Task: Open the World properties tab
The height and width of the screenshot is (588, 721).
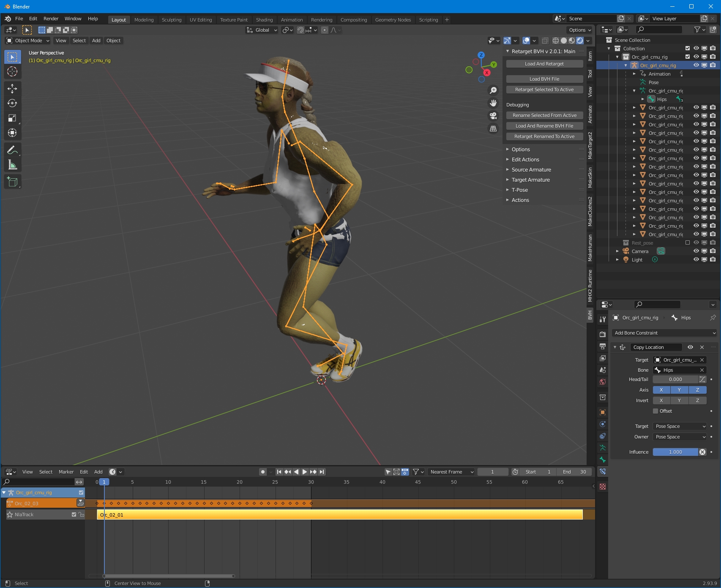Action: point(603,382)
